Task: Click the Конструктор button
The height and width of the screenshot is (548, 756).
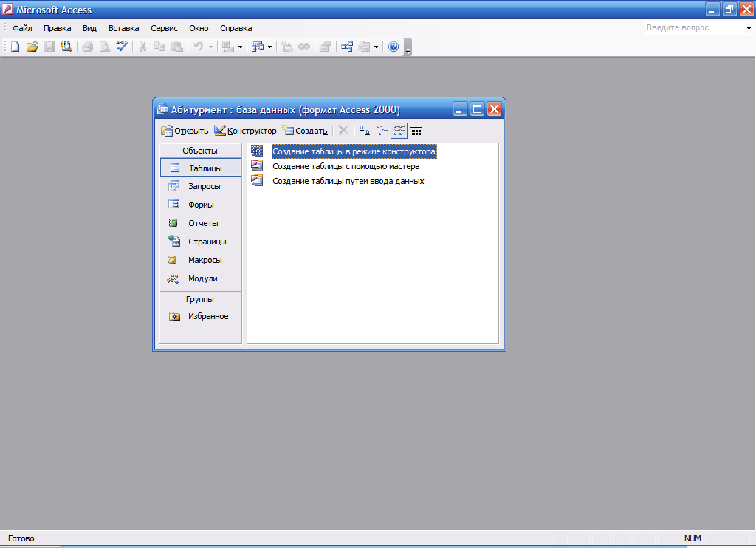Action: (245, 131)
